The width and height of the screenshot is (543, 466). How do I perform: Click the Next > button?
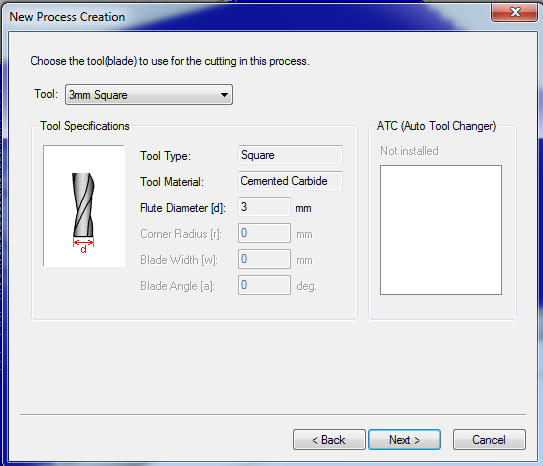click(x=404, y=440)
